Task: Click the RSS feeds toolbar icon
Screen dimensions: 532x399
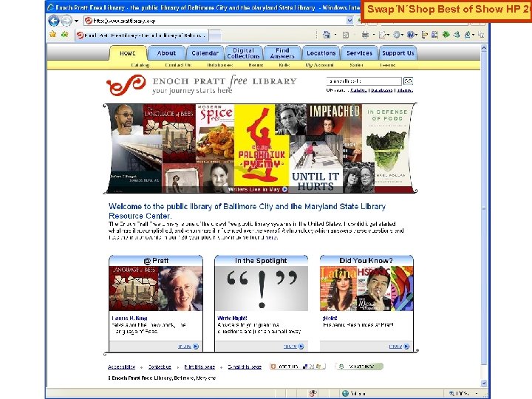Action: tap(346, 35)
